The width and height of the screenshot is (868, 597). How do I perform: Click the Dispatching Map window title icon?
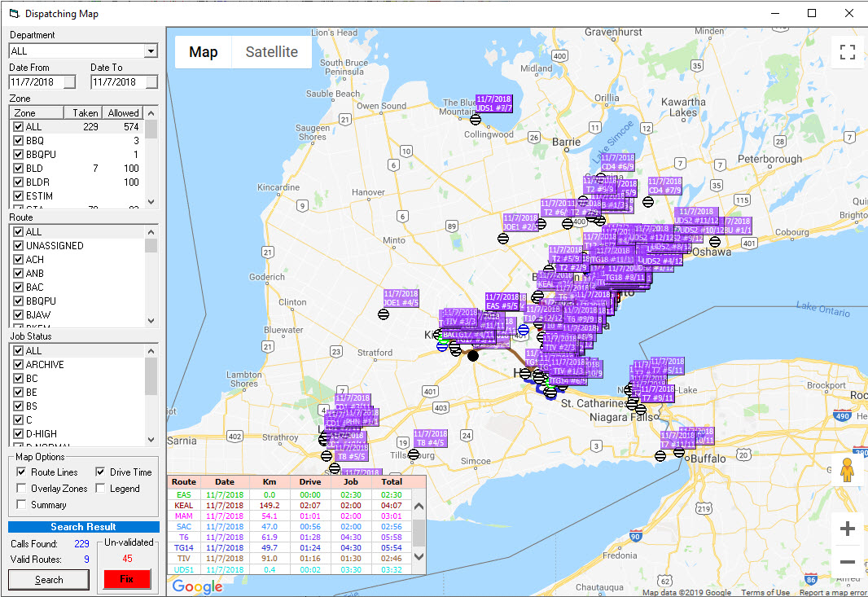(x=15, y=13)
